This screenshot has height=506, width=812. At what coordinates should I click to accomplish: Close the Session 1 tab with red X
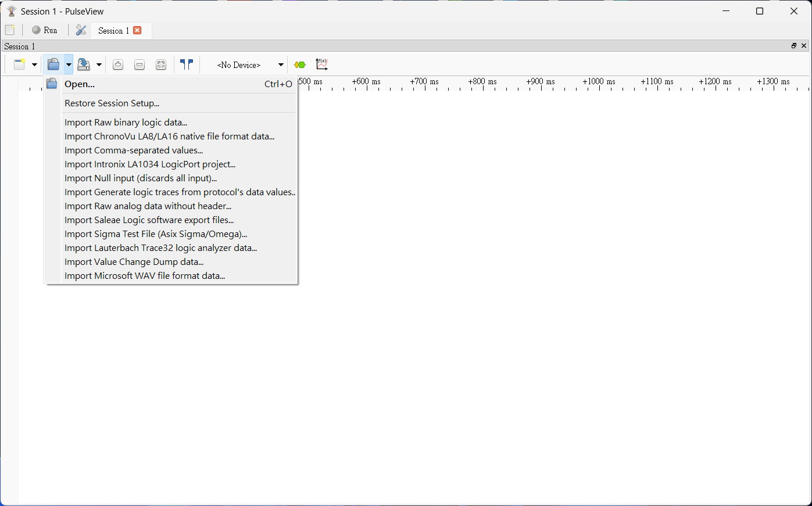pos(137,30)
